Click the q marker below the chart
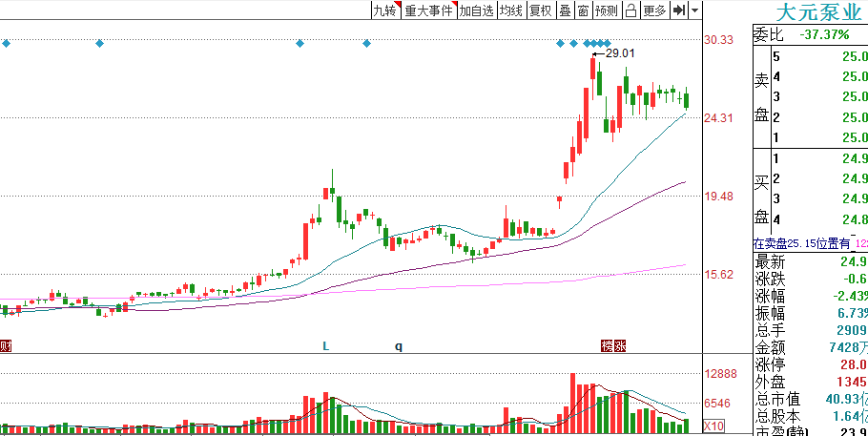 pos(399,347)
